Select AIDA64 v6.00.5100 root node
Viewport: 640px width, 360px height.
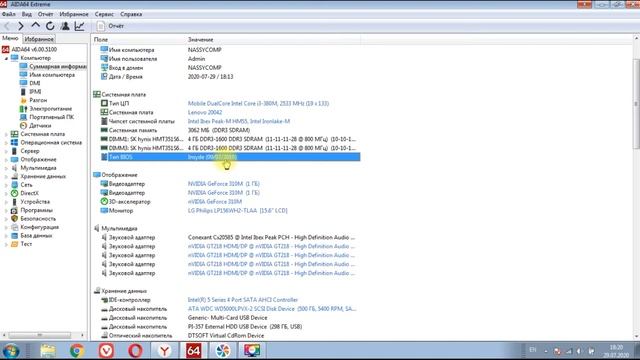coord(34,49)
